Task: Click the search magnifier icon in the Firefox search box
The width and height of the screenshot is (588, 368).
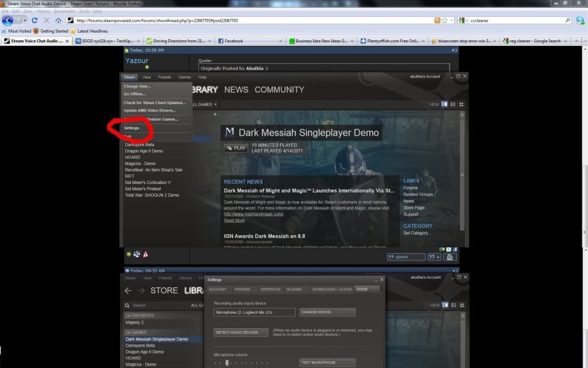Action: [x=568, y=20]
